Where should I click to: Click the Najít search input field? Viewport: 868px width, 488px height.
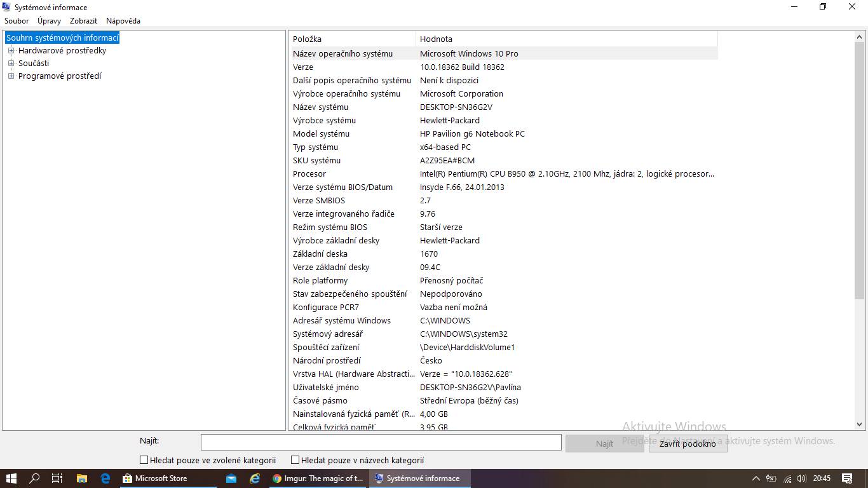[381, 442]
